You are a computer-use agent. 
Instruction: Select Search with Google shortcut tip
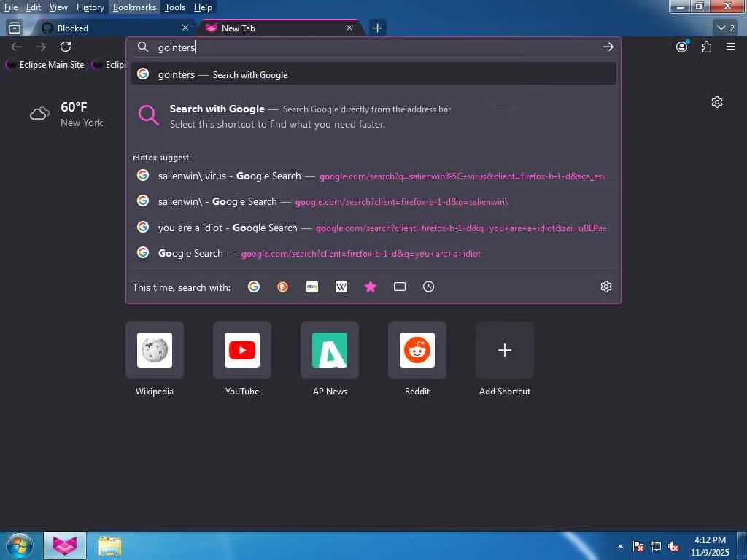373,116
